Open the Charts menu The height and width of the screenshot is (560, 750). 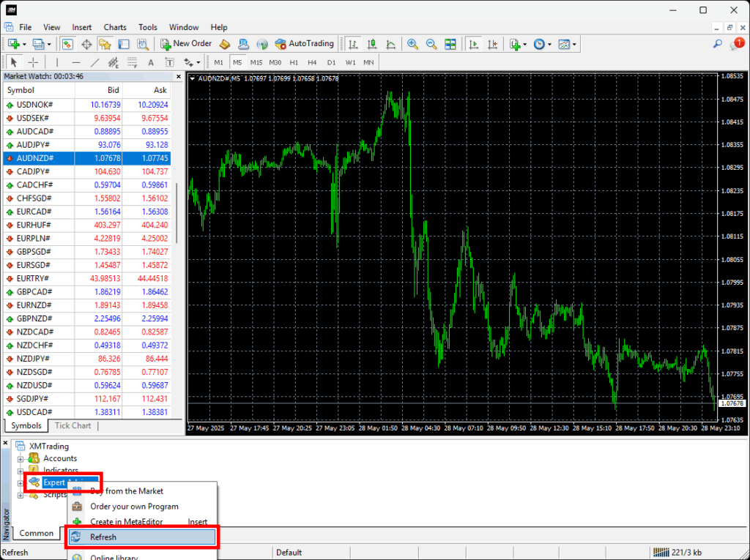pos(115,27)
